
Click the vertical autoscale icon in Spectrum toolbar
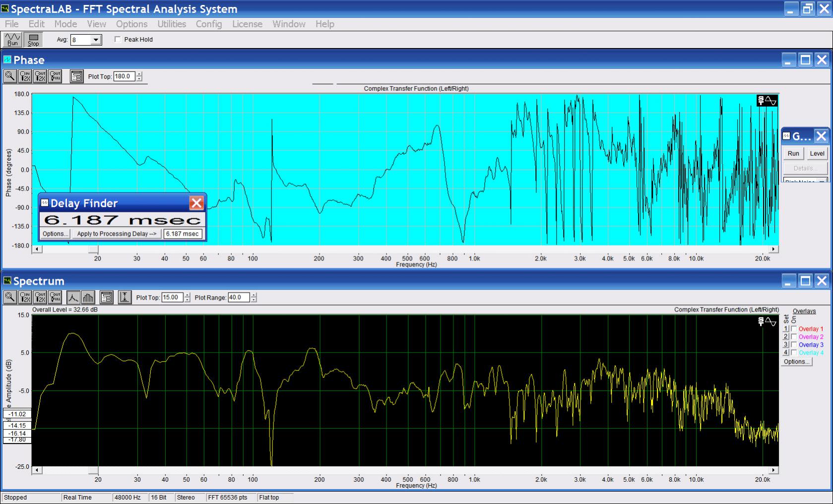click(125, 298)
